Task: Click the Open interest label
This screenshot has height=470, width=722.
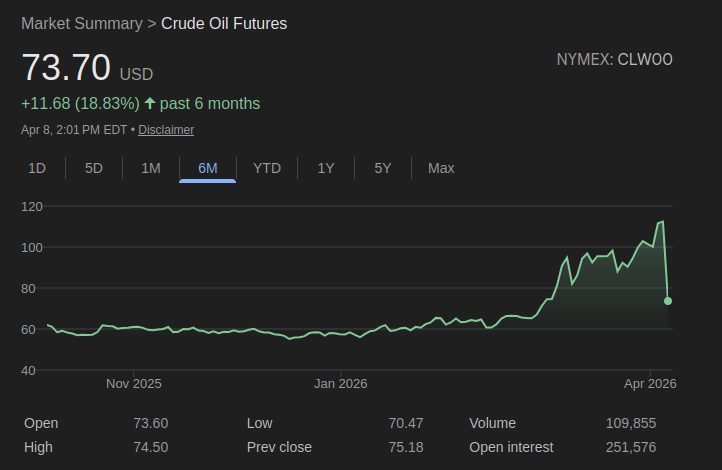Action: click(511, 447)
